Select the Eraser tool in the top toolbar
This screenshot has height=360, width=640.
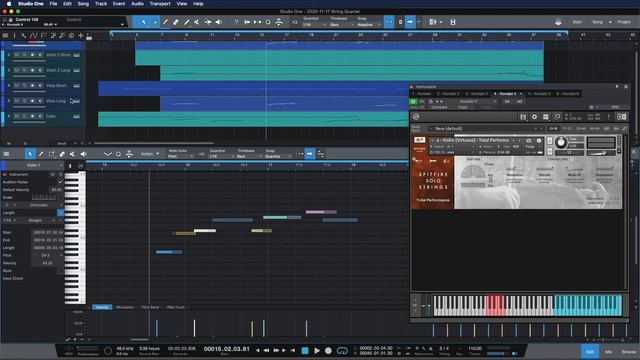coord(176,22)
